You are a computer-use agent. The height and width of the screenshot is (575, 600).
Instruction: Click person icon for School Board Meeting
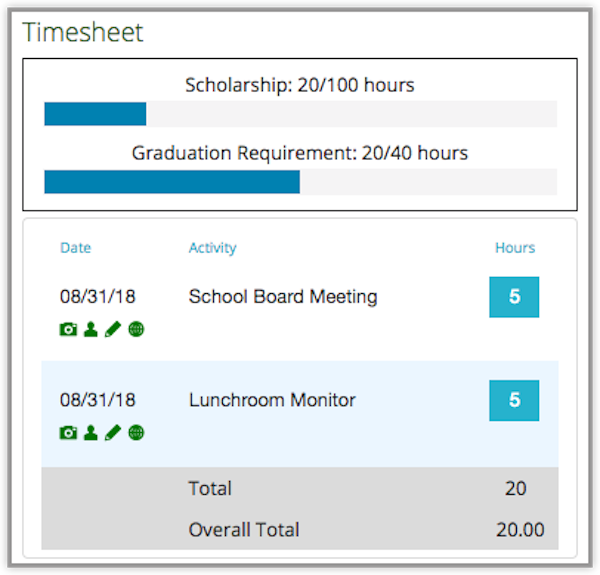[91, 329]
